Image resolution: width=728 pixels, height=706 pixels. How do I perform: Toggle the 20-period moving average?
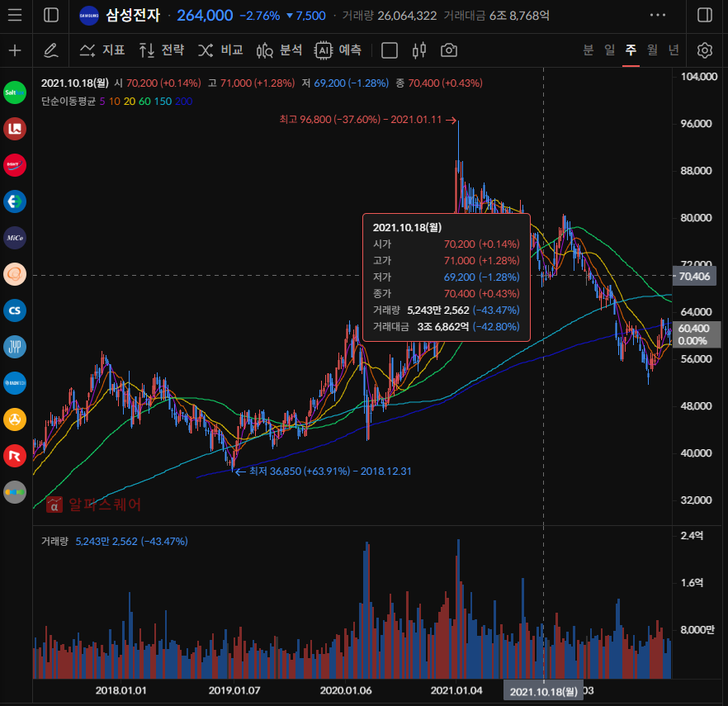pyautogui.click(x=130, y=102)
